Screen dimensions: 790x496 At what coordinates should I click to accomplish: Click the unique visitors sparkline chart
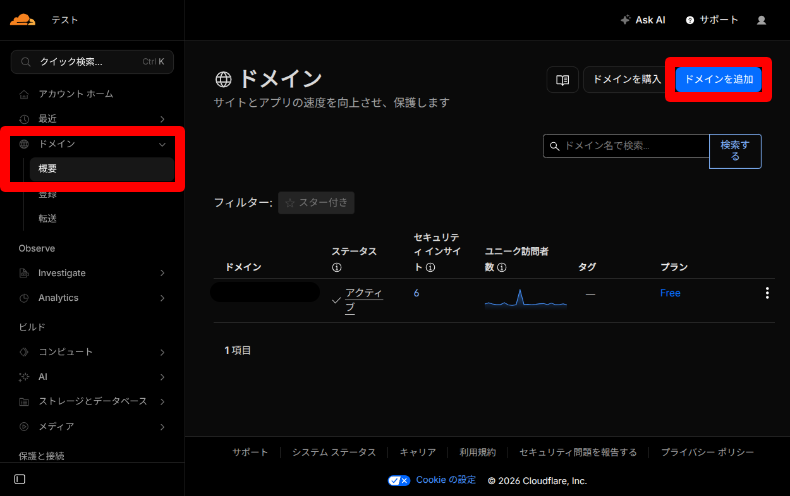(x=525, y=297)
